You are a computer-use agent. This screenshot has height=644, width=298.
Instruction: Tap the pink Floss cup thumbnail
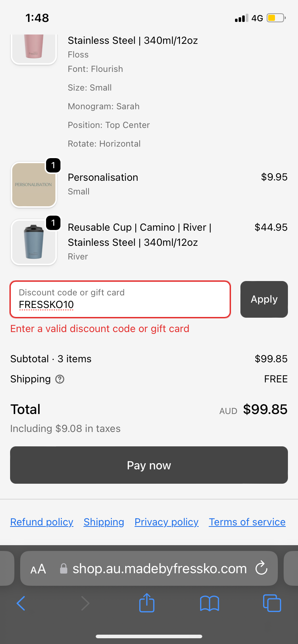pyautogui.click(x=34, y=49)
